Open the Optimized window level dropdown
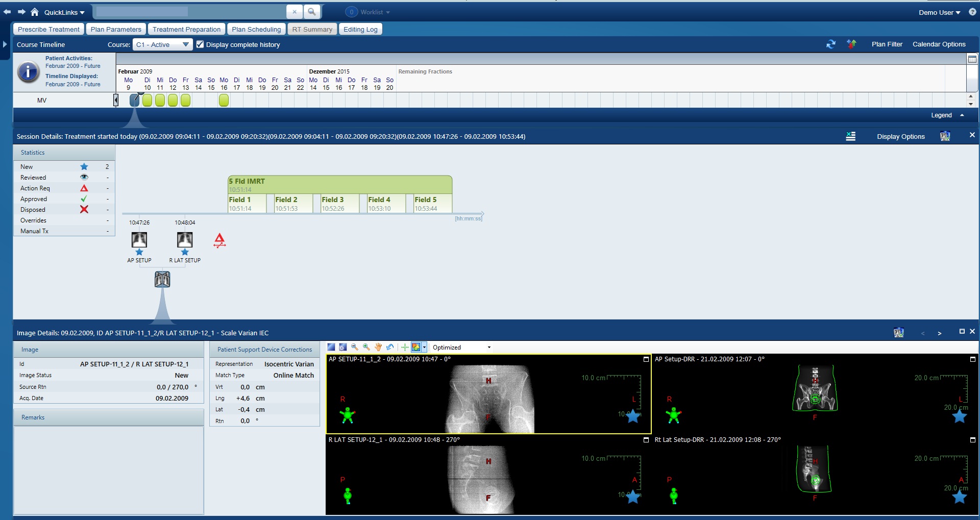980x520 pixels. tap(487, 347)
